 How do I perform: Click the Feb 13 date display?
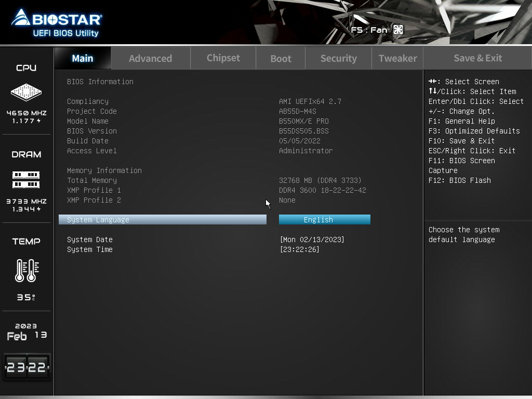tap(27, 336)
